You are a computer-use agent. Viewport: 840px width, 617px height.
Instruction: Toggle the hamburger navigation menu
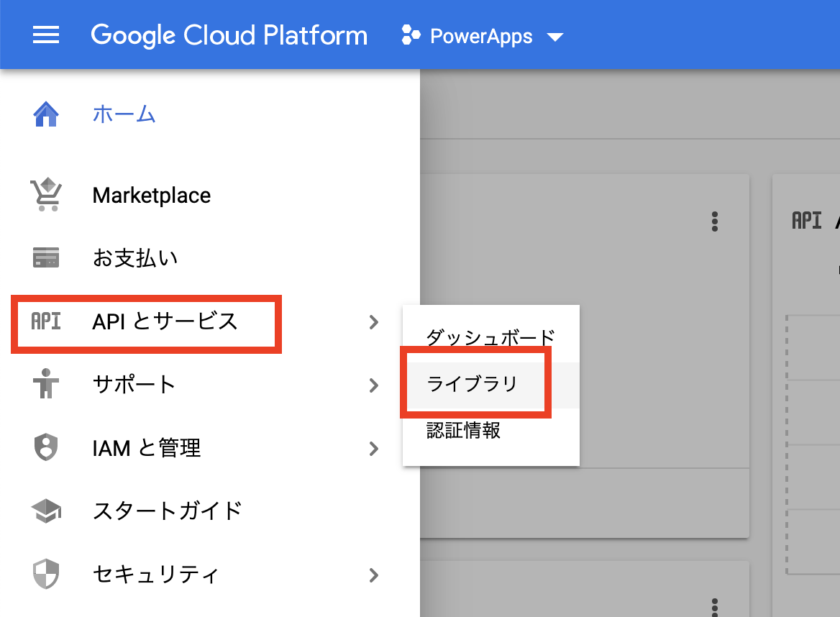click(46, 35)
